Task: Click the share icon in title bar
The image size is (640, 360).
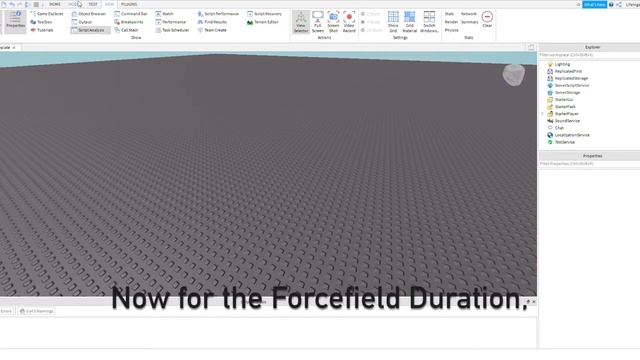Action: point(619,4)
